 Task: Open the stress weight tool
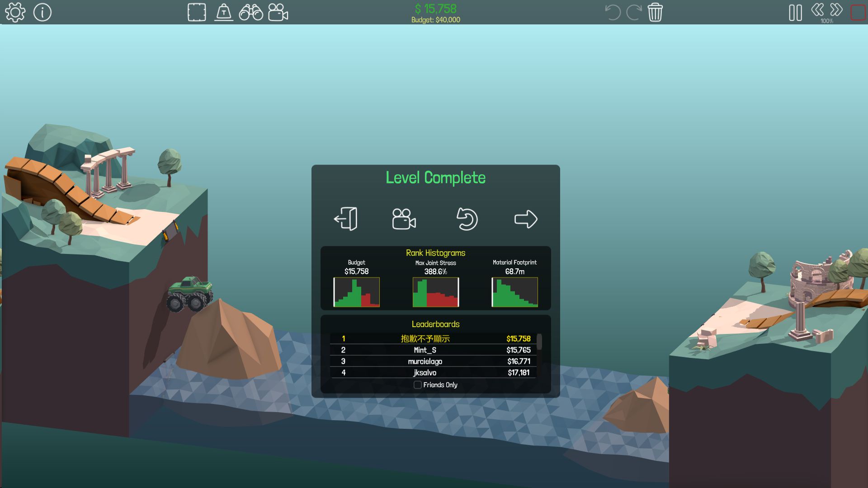pyautogui.click(x=224, y=12)
